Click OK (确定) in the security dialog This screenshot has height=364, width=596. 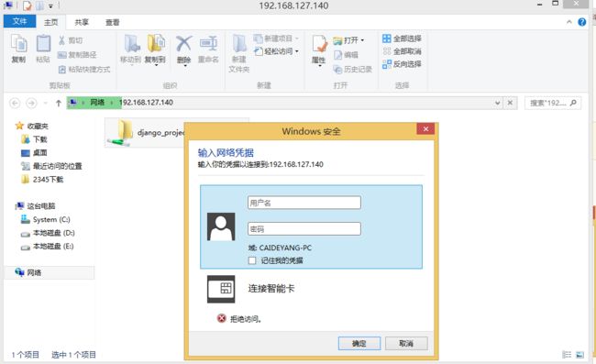(359, 344)
